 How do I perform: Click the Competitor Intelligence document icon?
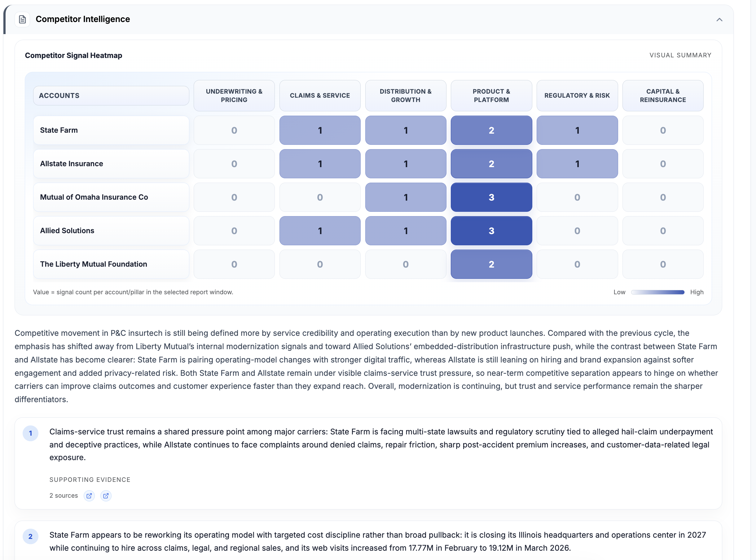tap(22, 19)
